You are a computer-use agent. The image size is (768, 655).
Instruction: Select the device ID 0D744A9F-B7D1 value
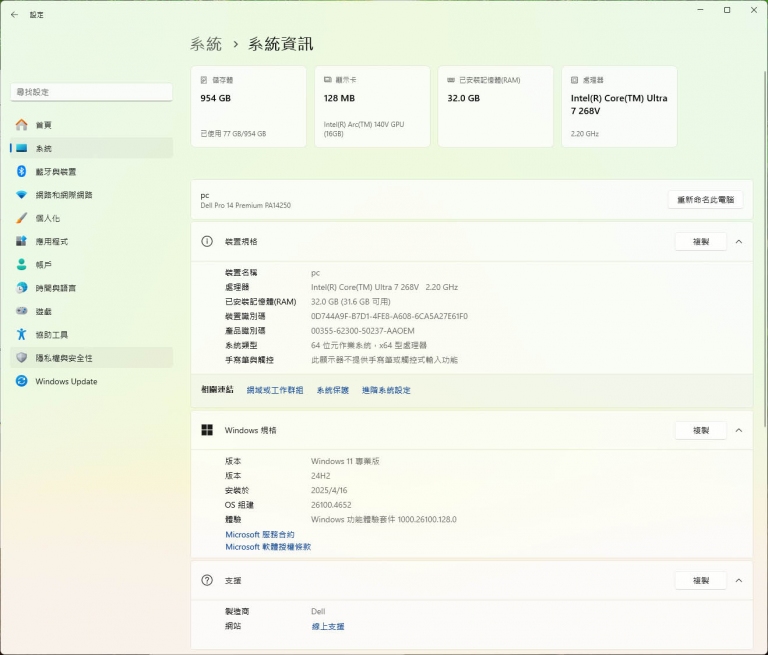click(x=389, y=316)
